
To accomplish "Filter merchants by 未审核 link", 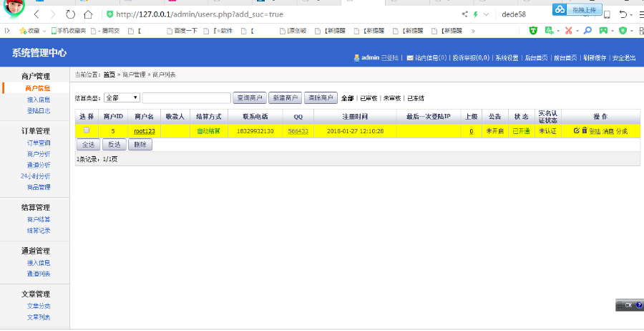I will click(x=392, y=98).
